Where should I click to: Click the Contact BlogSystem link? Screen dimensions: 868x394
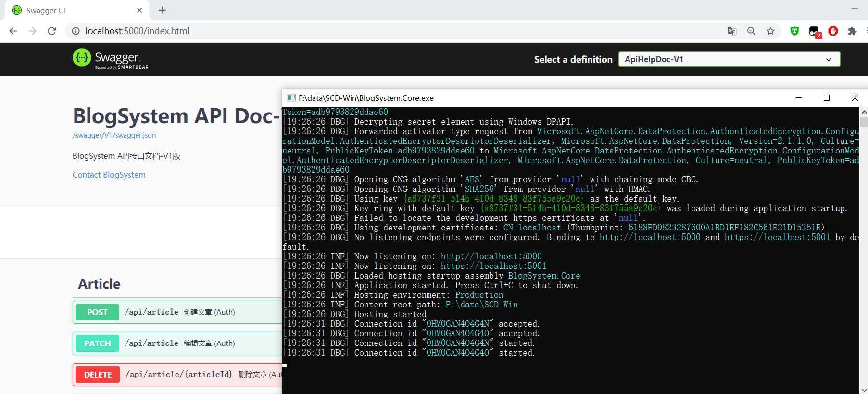(x=109, y=175)
